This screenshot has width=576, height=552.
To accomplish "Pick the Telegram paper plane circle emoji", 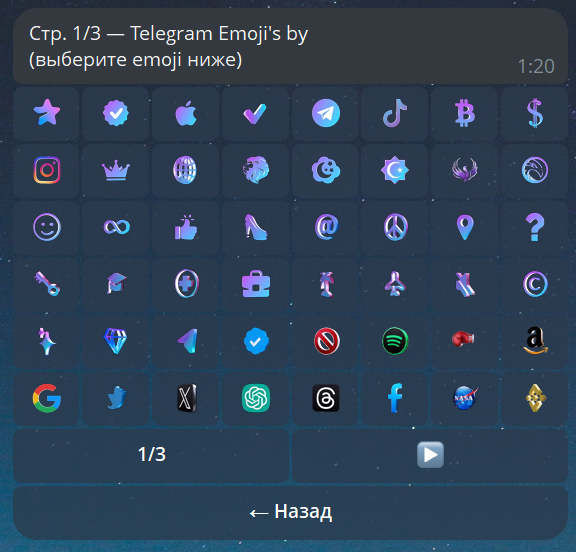I will pyautogui.click(x=325, y=113).
